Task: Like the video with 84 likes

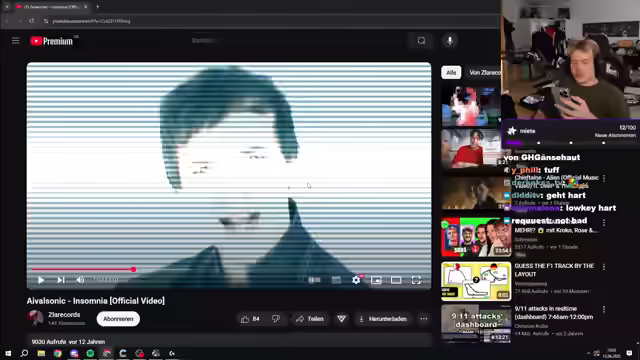Action: click(250, 319)
